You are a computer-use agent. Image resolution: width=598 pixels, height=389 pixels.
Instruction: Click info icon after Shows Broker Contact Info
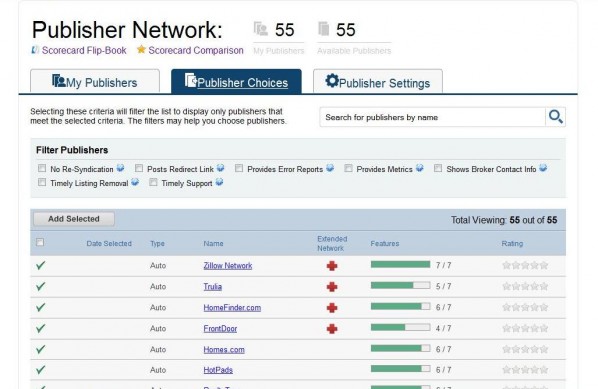click(543, 168)
